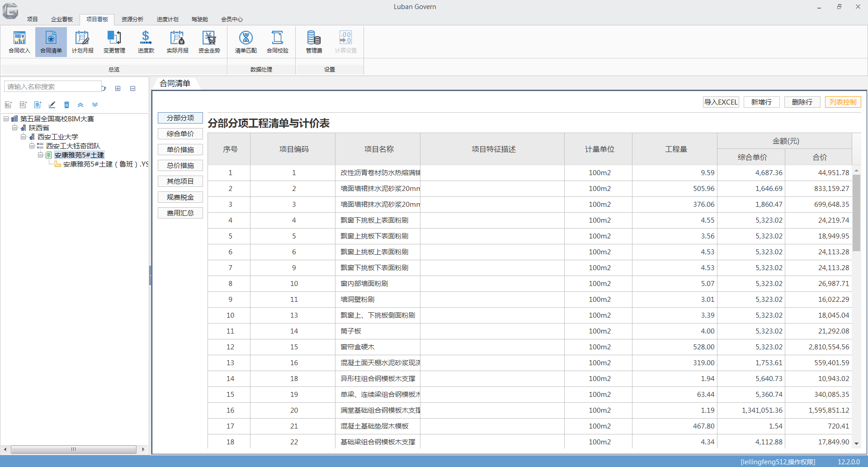Image resolution: width=868 pixels, height=467 pixels.
Task: Click the trash delete icon in left panel
Action: pos(66,105)
